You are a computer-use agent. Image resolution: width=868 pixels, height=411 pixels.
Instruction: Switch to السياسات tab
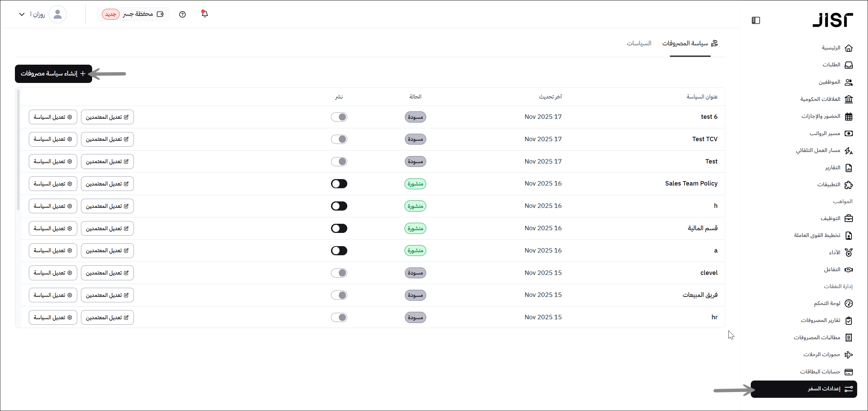(639, 43)
